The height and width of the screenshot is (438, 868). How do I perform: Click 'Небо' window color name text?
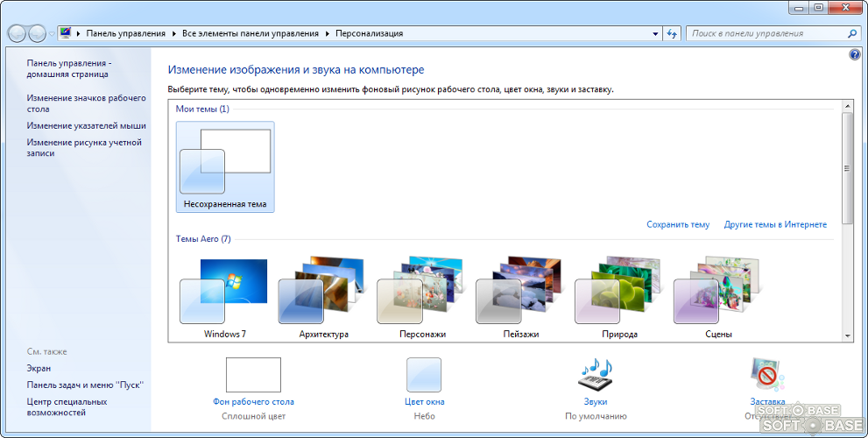[425, 416]
